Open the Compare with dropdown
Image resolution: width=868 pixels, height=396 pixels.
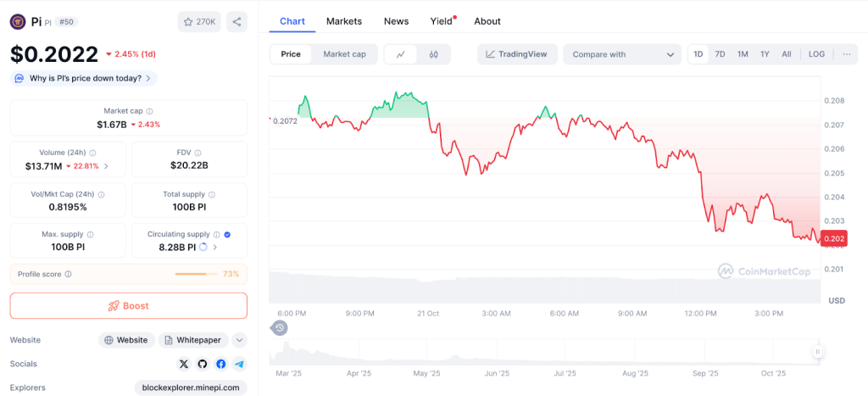click(x=622, y=54)
